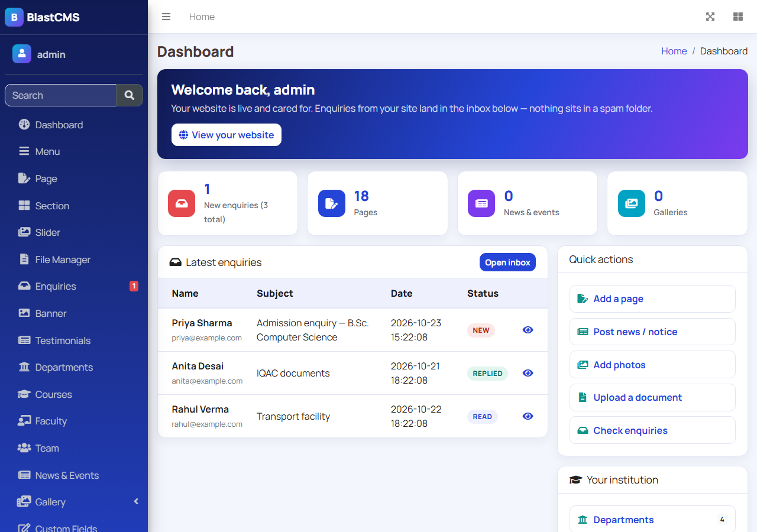Click Upload a document quick action
The height and width of the screenshot is (532, 757).
[652, 397]
